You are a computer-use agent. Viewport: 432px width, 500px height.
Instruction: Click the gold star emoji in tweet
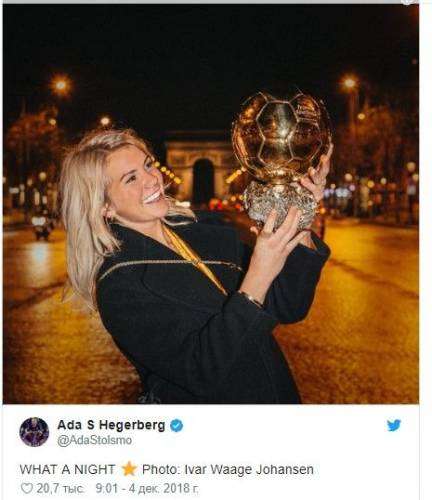coord(129,469)
